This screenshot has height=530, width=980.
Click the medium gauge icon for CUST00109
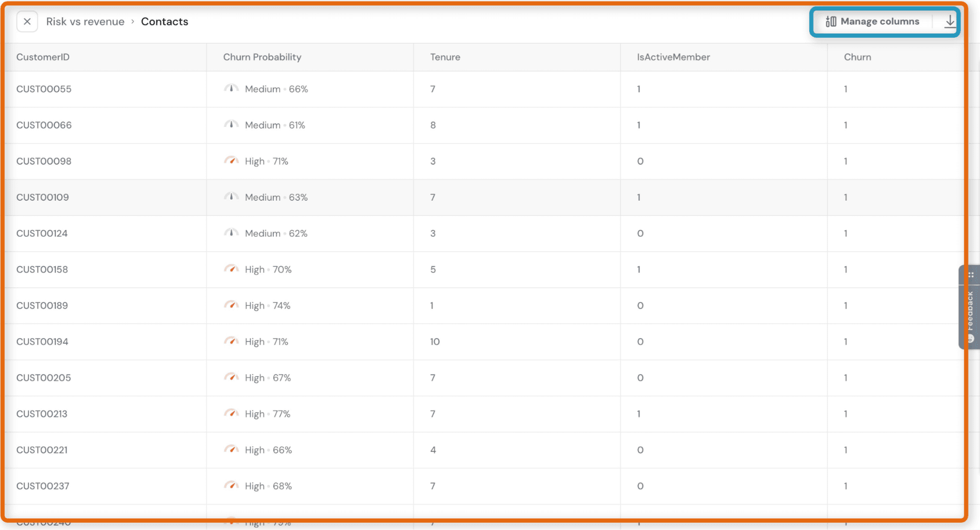(231, 197)
